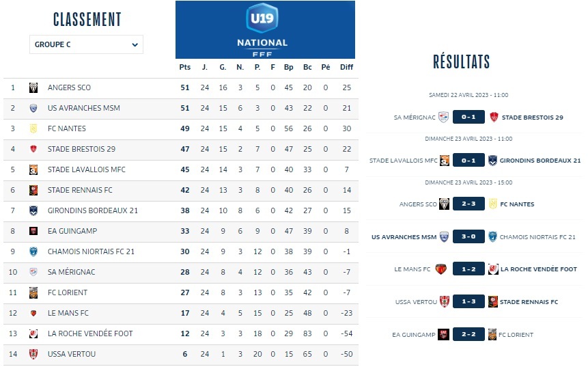Open Chamois Niortais FC 21 in standings
The image size is (588, 369).
(91, 251)
